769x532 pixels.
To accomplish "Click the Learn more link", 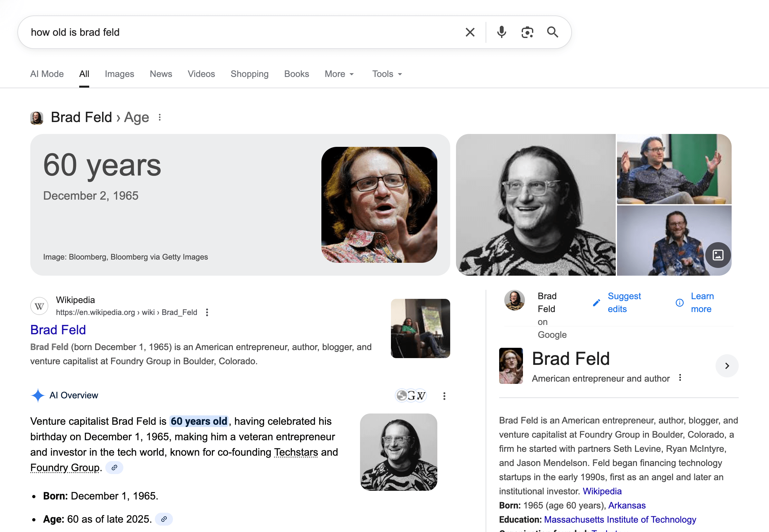I will point(702,302).
